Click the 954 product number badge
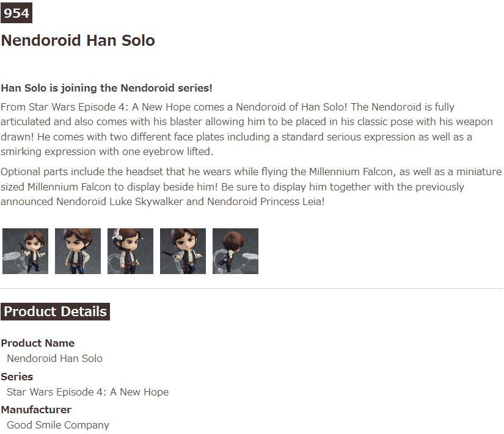This screenshot has width=504, height=434. (16, 13)
